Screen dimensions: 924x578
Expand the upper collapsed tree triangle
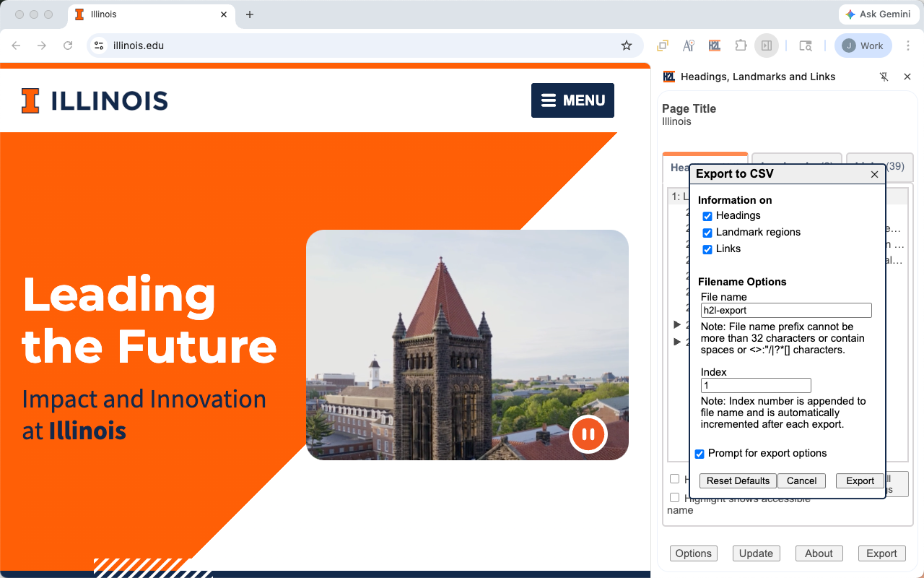[677, 324]
